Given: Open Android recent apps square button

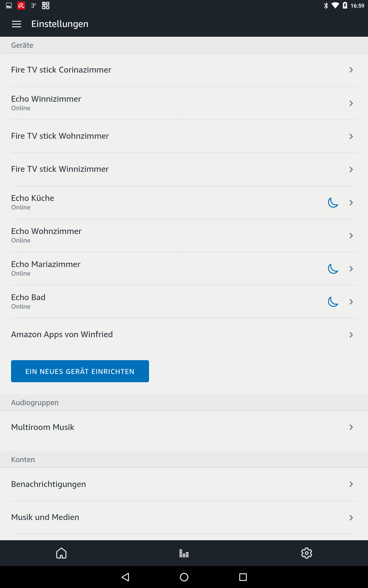Looking at the screenshot, I should pyautogui.click(x=243, y=577).
